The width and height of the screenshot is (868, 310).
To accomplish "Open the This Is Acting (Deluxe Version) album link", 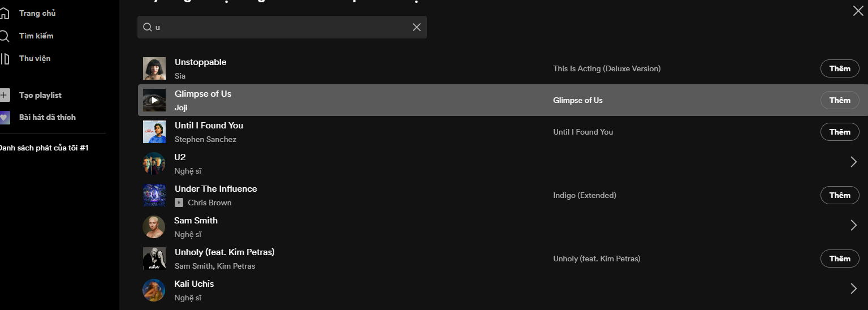I will click(x=607, y=68).
